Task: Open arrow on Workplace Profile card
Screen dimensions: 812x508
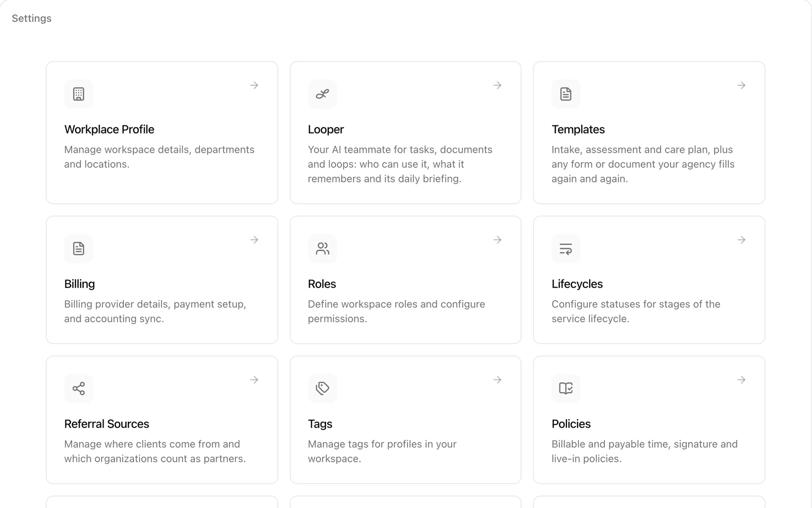Action: 254,85
